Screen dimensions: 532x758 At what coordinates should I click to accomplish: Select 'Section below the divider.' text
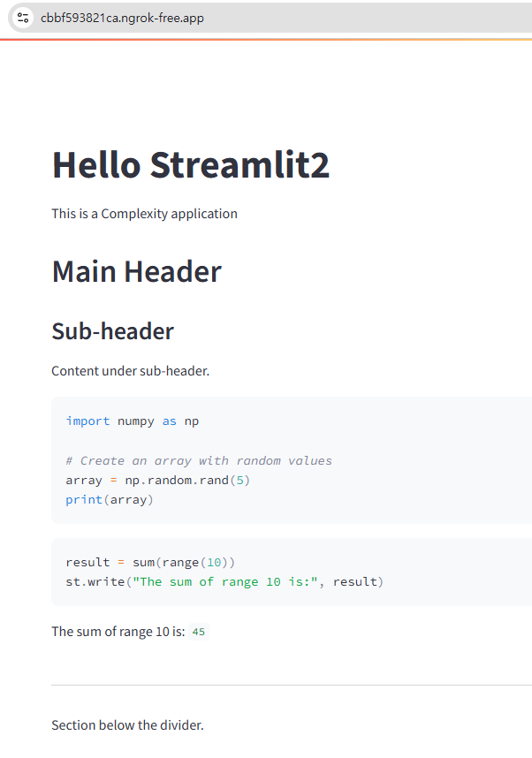point(127,725)
